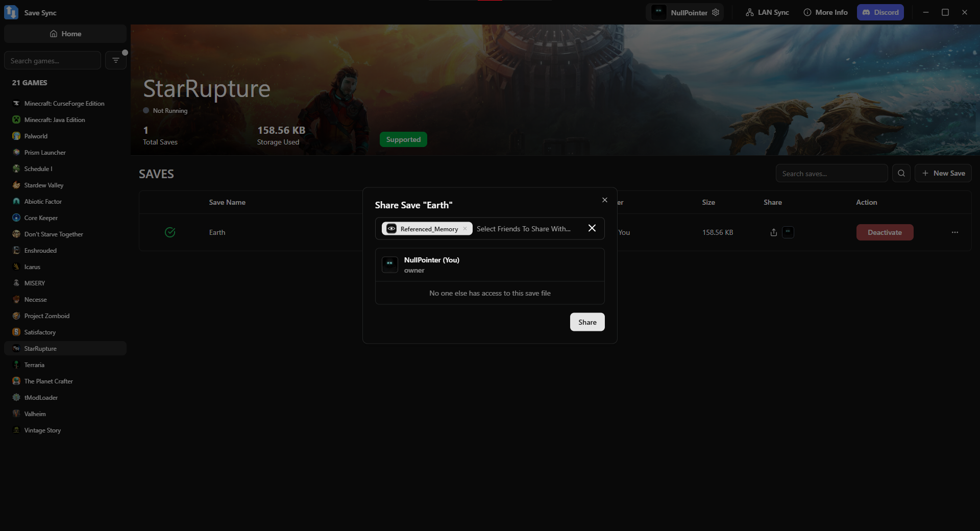Close the Share Save dialog
The image size is (980, 531).
coord(605,200)
